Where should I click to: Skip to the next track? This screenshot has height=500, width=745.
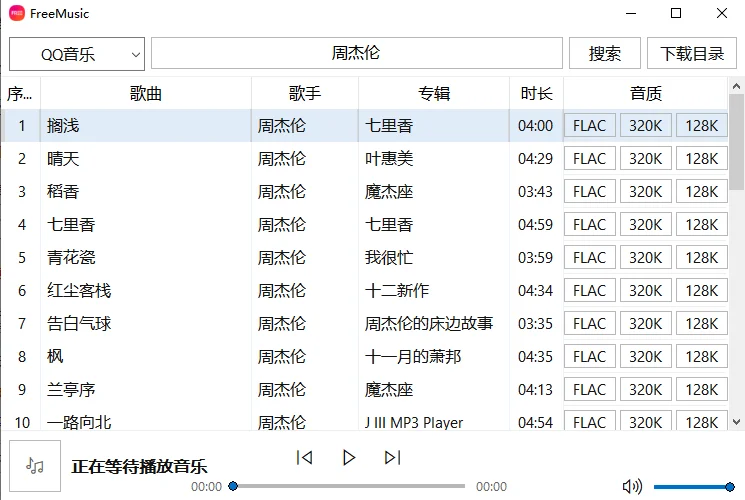(x=392, y=458)
